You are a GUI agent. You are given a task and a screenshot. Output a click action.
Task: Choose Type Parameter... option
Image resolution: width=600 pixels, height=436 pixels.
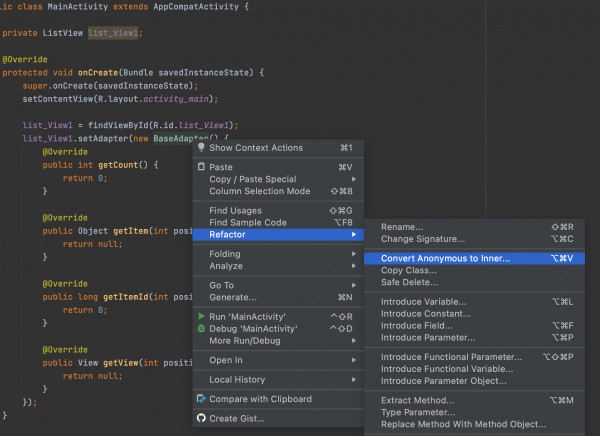[474, 412]
